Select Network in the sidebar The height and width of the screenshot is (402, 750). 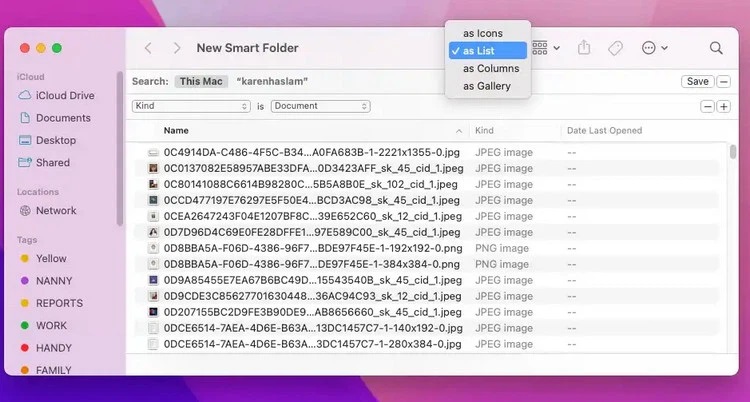pyautogui.click(x=56, y=211)
